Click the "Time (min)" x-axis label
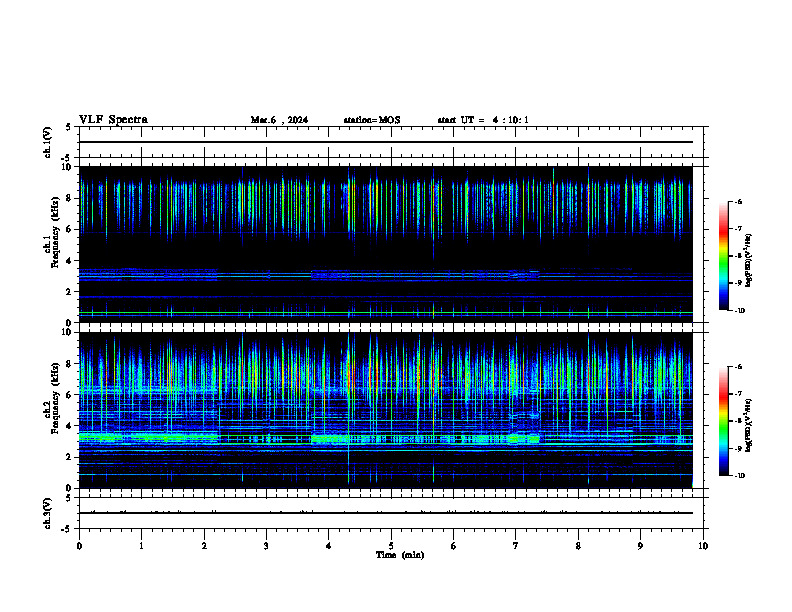This screenshot has width=792, height=612. tap(400, 555)
